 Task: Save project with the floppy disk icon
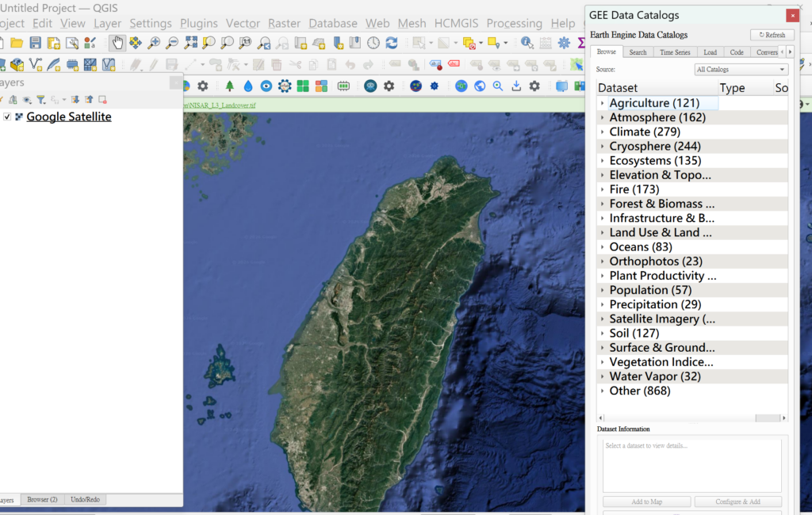35,43
